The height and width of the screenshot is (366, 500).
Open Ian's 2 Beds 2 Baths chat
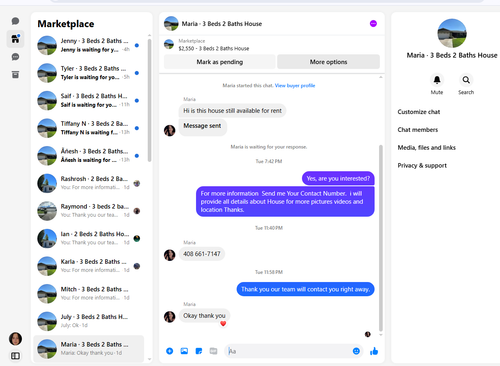(x=89, y=238)
